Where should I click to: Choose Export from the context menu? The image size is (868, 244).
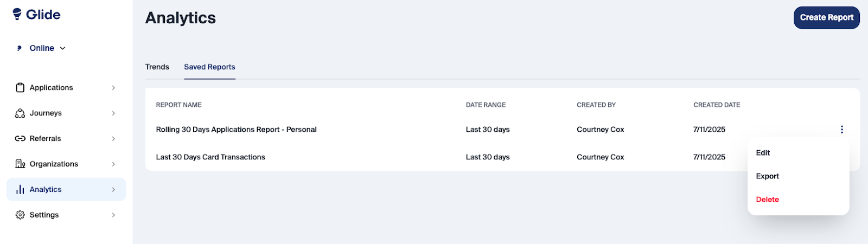point(767,176)
